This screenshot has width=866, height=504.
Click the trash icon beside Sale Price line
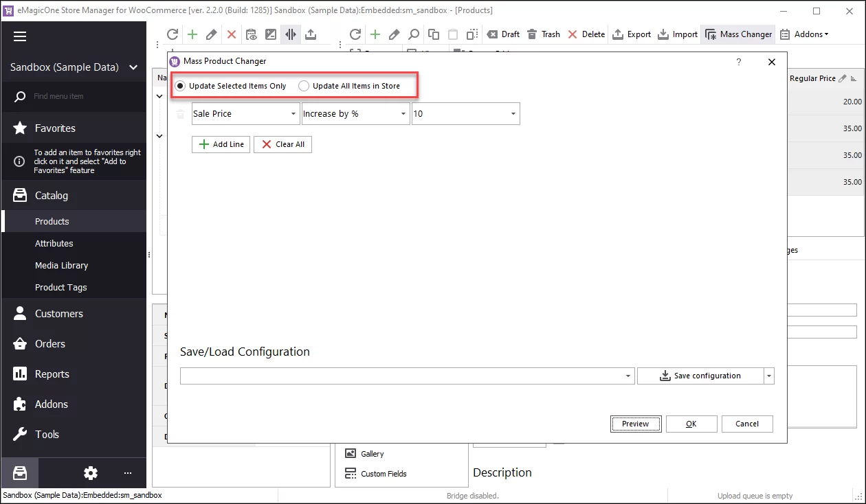(180, 114)
